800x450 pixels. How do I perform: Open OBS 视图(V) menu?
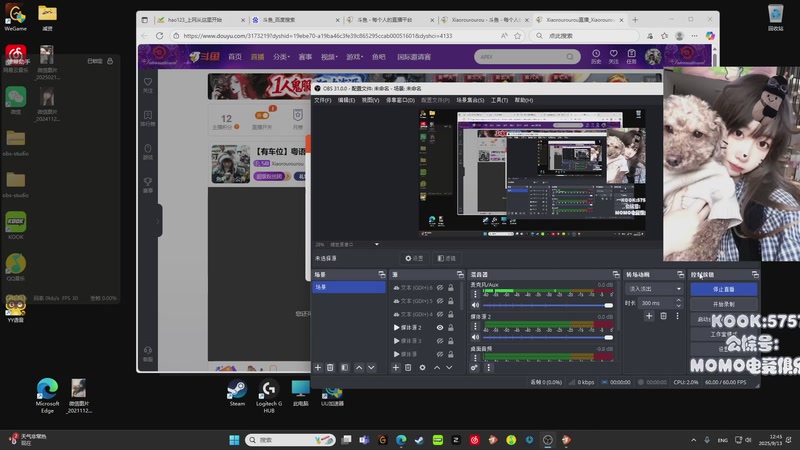(370, 100)
